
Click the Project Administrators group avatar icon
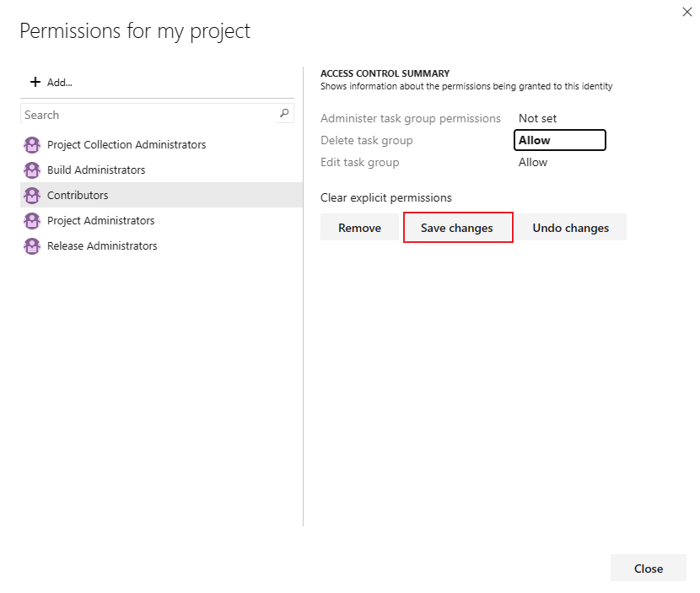tap(32, 220)
